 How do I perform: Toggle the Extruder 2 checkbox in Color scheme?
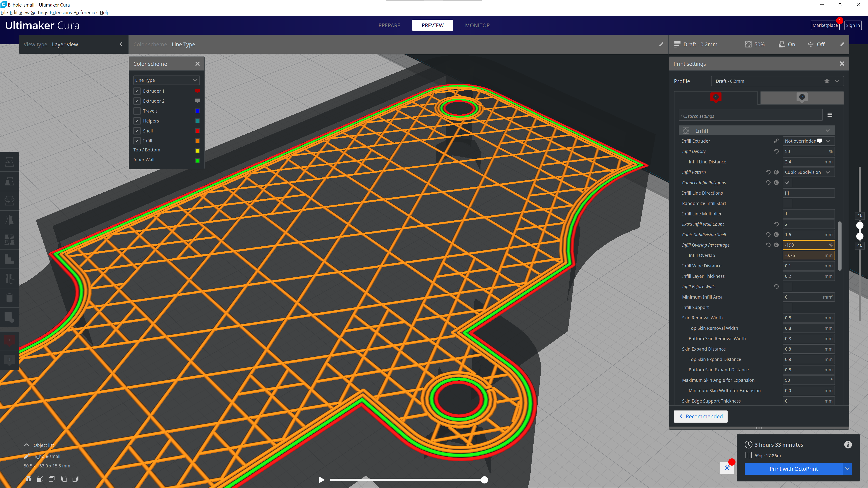point(137,101)
